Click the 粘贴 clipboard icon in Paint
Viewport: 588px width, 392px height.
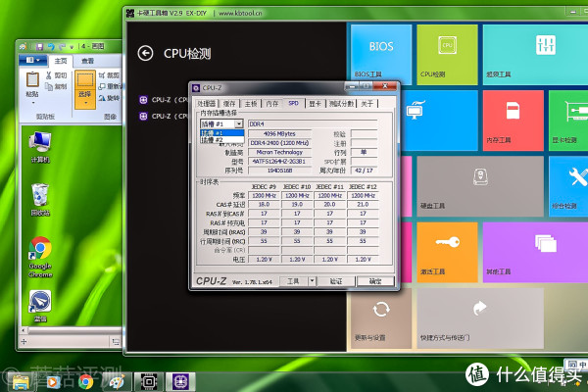pos(32,79)
